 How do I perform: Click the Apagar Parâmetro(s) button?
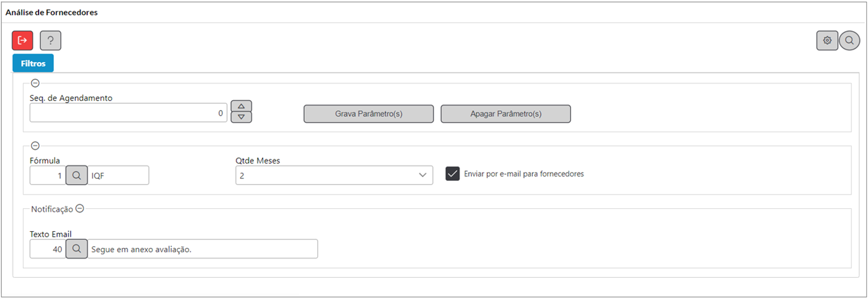coord(505,114)
